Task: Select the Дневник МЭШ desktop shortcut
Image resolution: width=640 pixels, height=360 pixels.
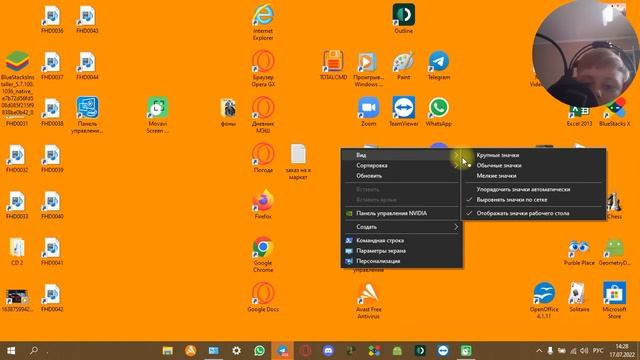Action: tap(263, 115)
